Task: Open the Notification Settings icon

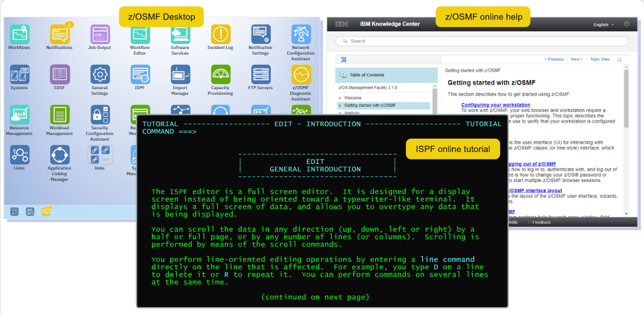Action: pos(261,34)
